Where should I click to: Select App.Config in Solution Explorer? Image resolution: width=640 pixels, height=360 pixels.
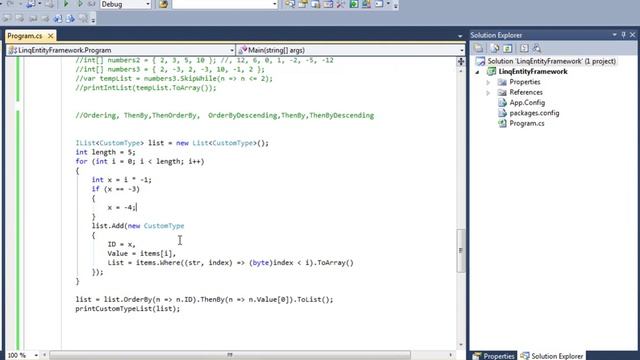[x=527, y=103]
